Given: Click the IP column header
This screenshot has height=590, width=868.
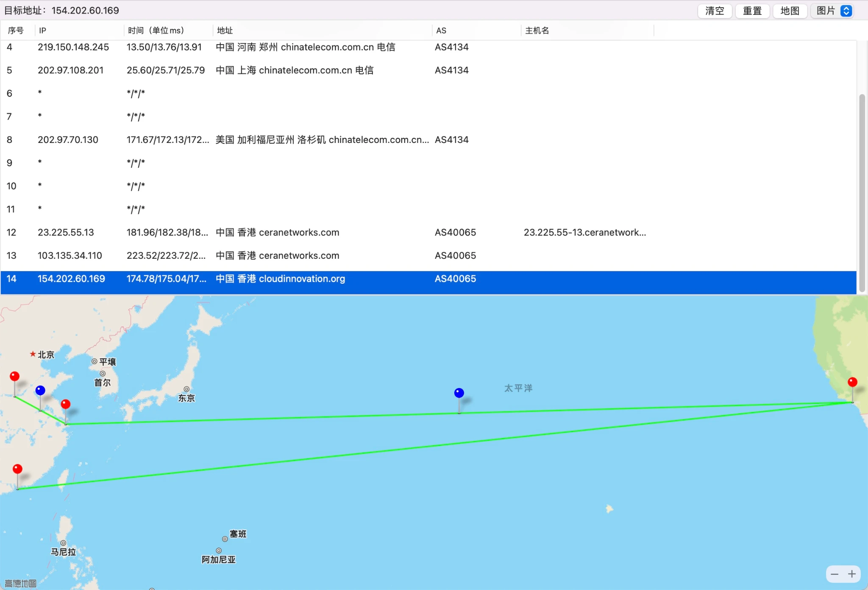Looking at the screenshot, I should 42,31.
